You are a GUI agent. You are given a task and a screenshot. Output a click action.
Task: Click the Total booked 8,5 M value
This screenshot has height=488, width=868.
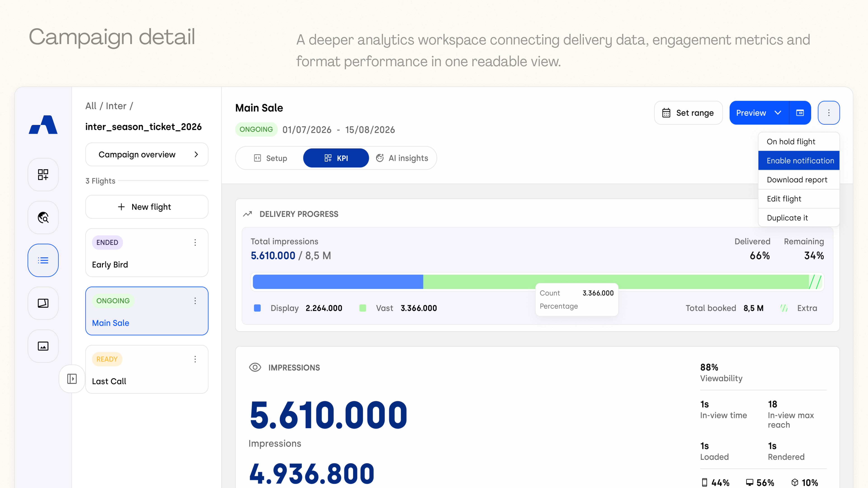(753, 308)
